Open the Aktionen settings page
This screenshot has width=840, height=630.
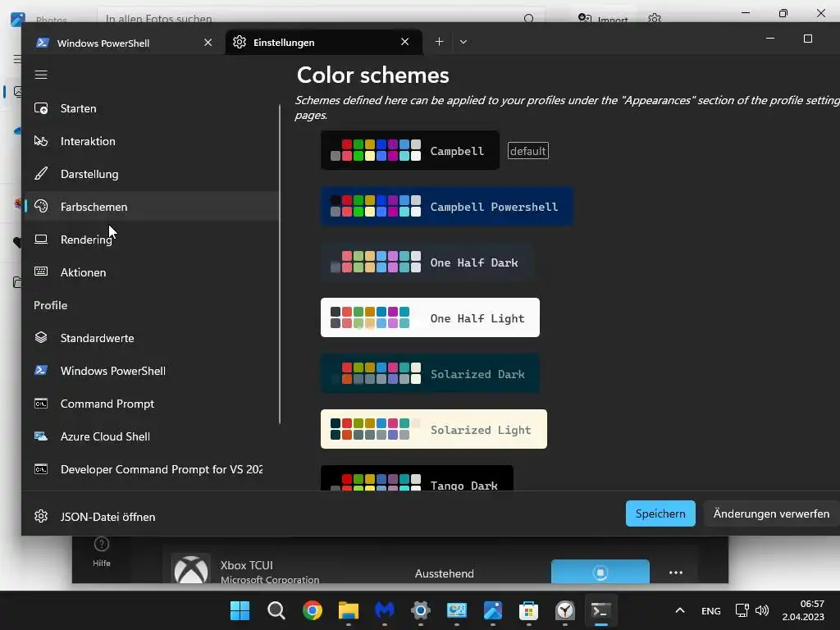tap(152, 272)
